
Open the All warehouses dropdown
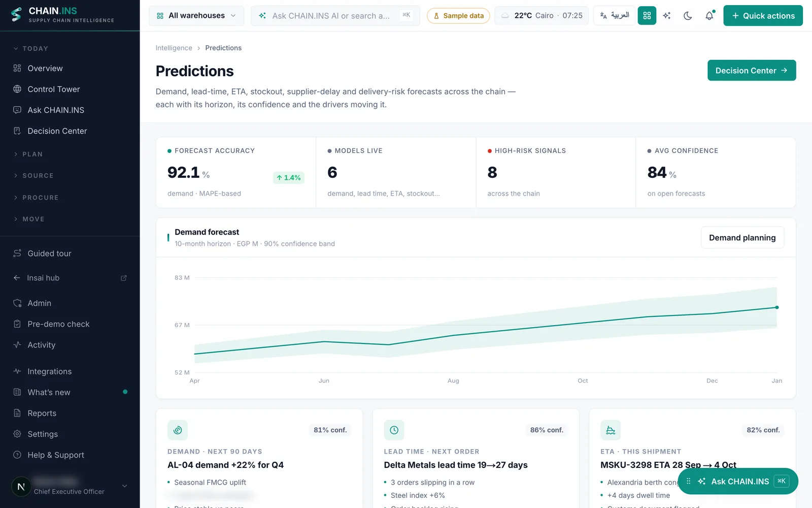(x=196, y=16)
